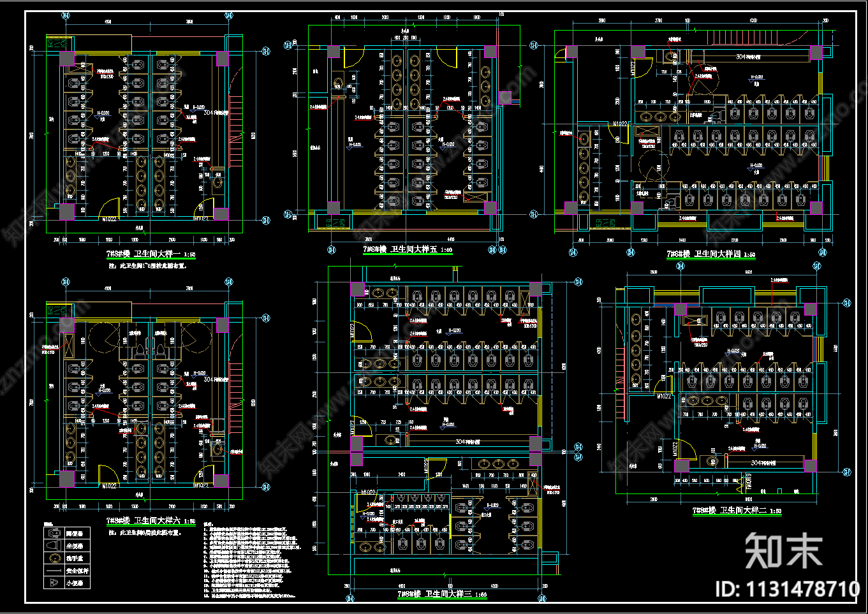Screen dimensions: 868x614
Task: Select the title '7#8#楼 卫生间大样五'
Action: click(x=399, y=249)
